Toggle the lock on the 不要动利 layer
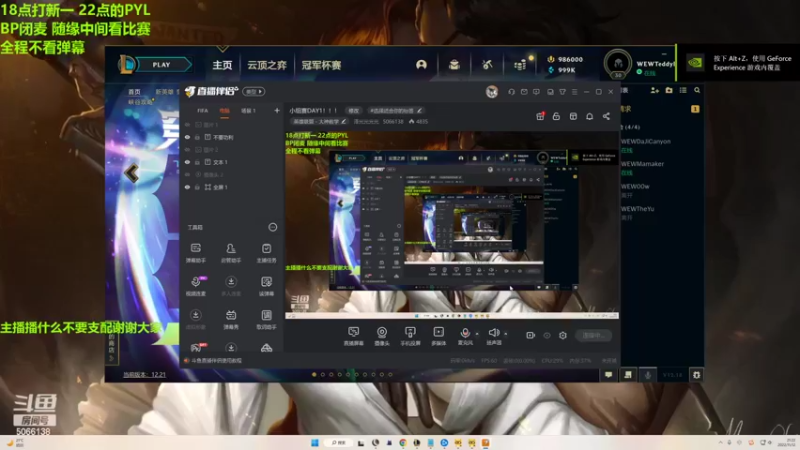The image size is (800, 450). pos(197,137)
